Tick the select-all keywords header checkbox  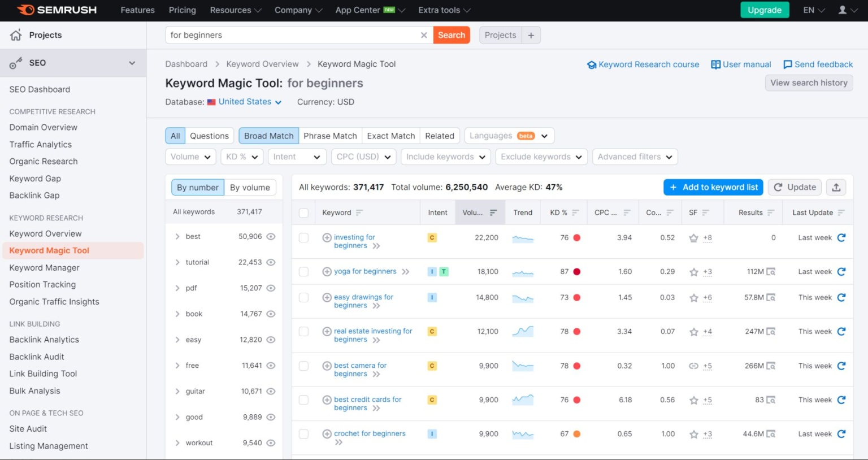304,213
